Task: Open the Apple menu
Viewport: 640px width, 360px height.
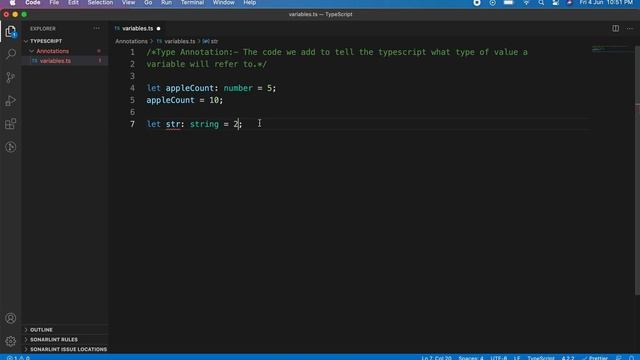Action: (12, 3)
